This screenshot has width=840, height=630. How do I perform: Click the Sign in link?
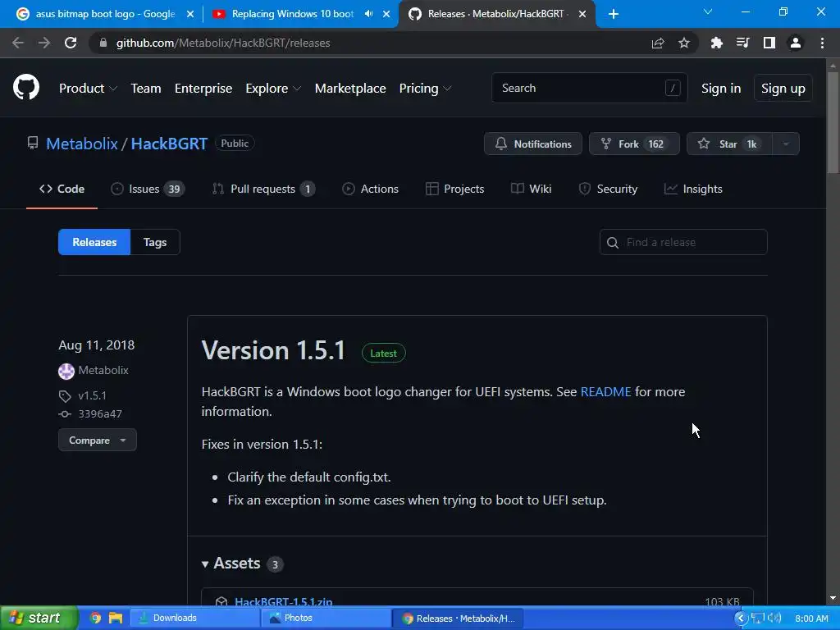pyautogui.click(x=721, y=89)
